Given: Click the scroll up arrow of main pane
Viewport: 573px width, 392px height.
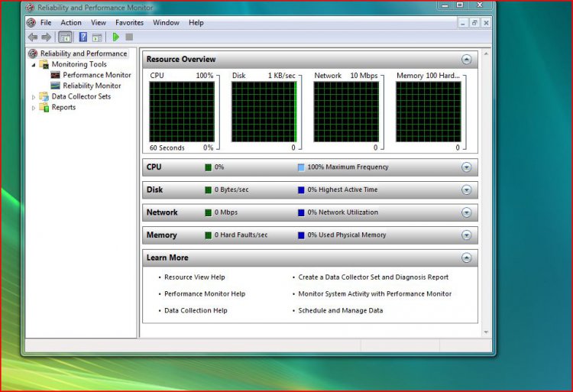Looking at the screenshot, I should pyautogui.click(x=486, y=53).
